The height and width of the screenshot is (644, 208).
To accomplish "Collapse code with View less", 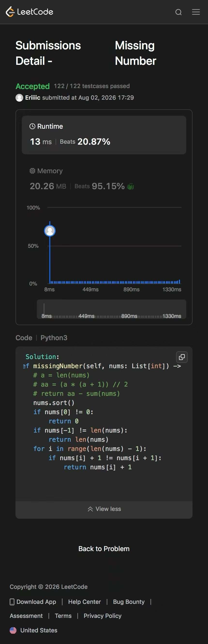I will (104, 509).
